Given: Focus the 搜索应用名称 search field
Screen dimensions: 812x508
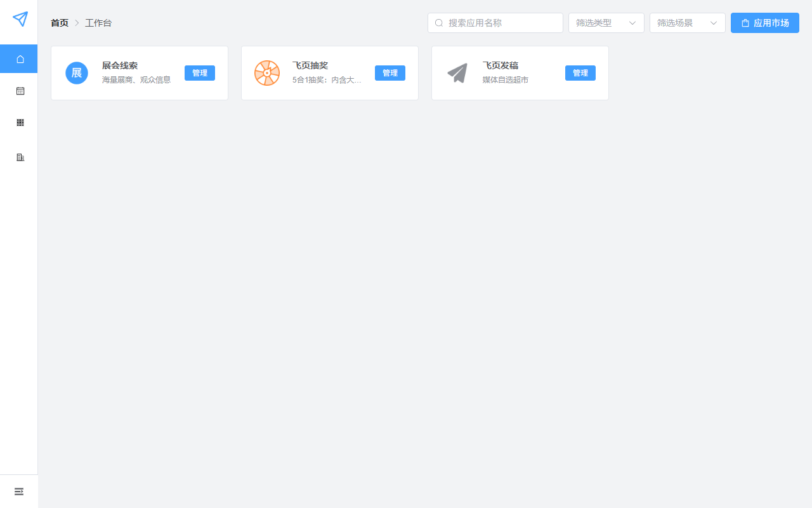Looking at the screenshot, I should (501, 23).
